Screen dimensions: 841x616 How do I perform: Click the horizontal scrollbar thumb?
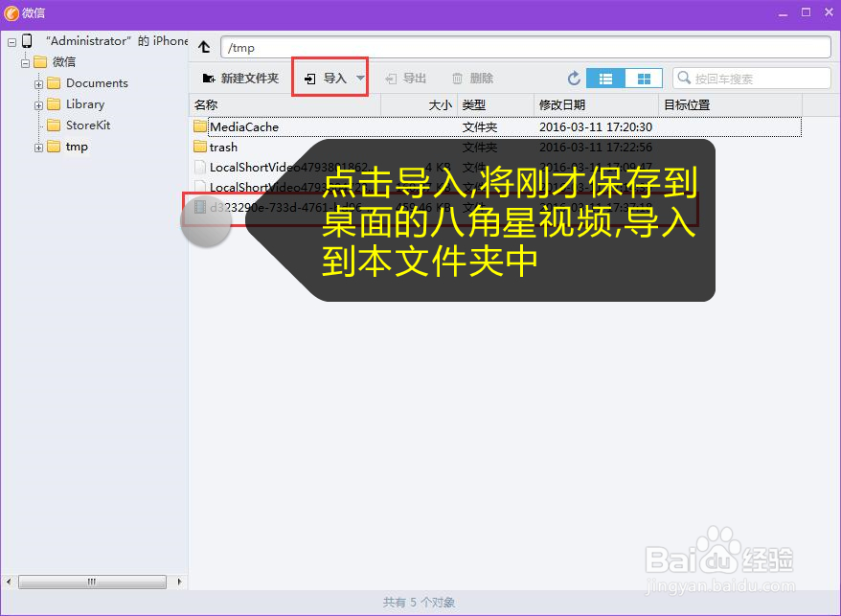[x=92, y=582]
